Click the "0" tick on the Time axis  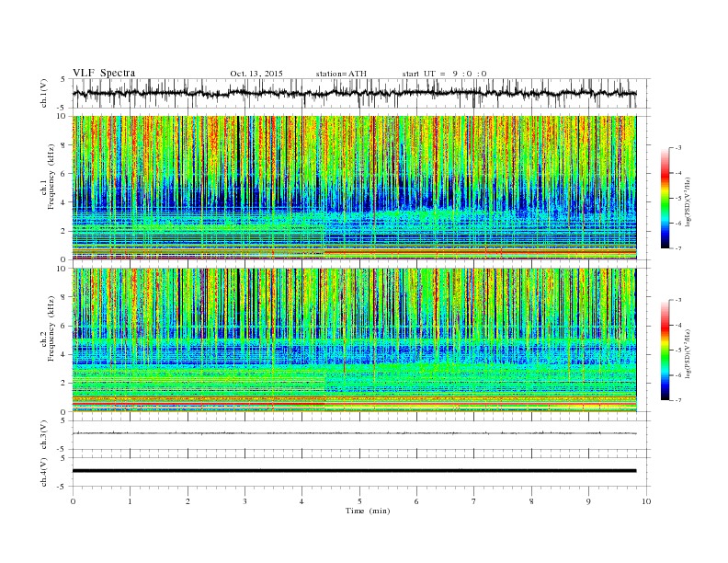coord(73,501)
